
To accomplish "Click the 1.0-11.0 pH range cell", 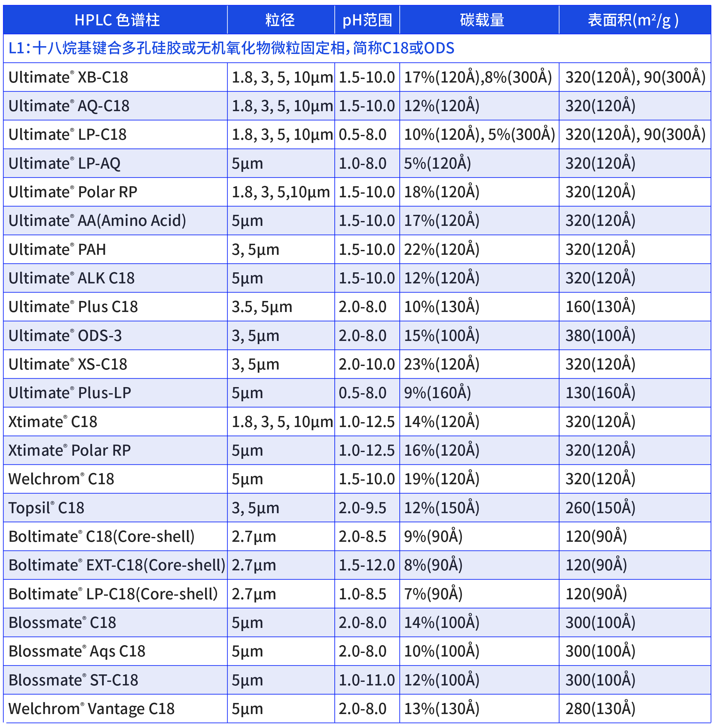I will coord(367,680).
